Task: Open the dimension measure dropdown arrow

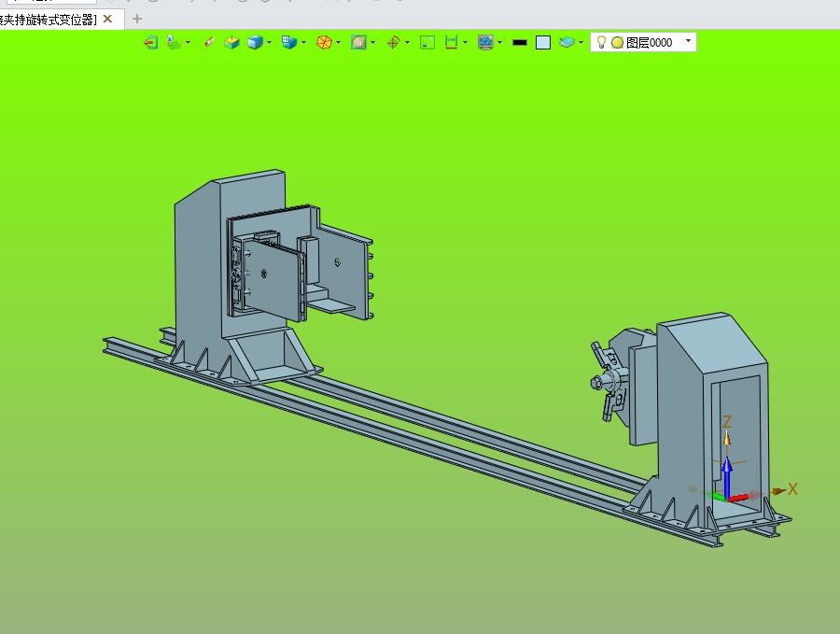Action: coord(465,42)
